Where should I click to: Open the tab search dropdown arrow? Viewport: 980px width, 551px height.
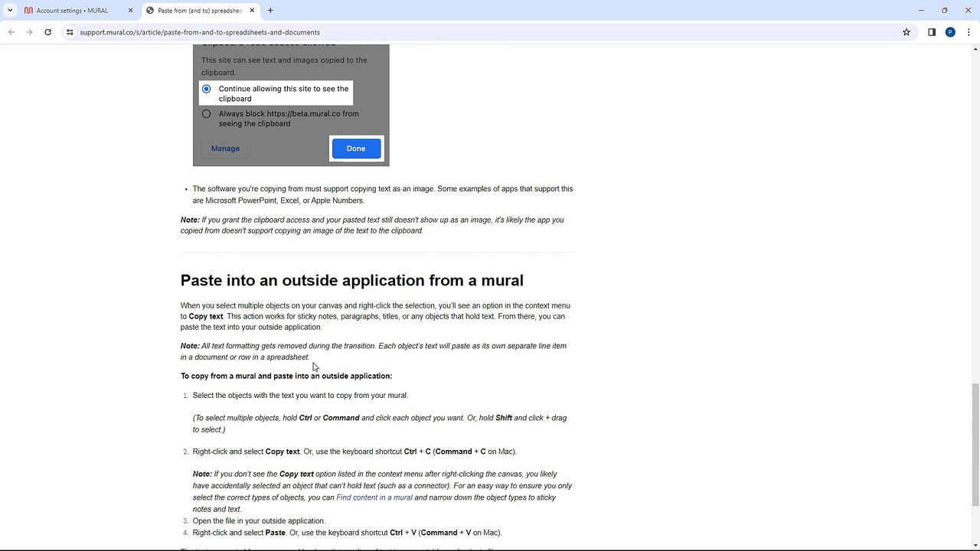click(10, 11)
